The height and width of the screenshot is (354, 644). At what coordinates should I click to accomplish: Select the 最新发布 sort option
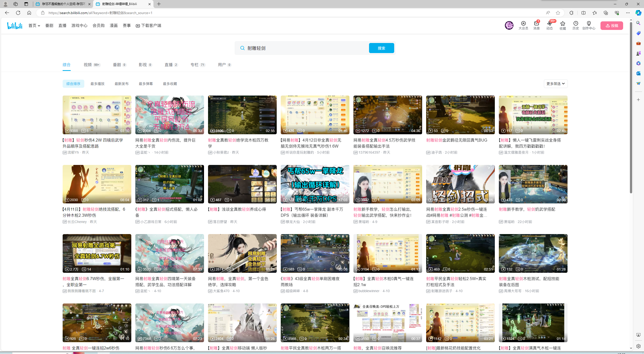click(x=122, y=84)
